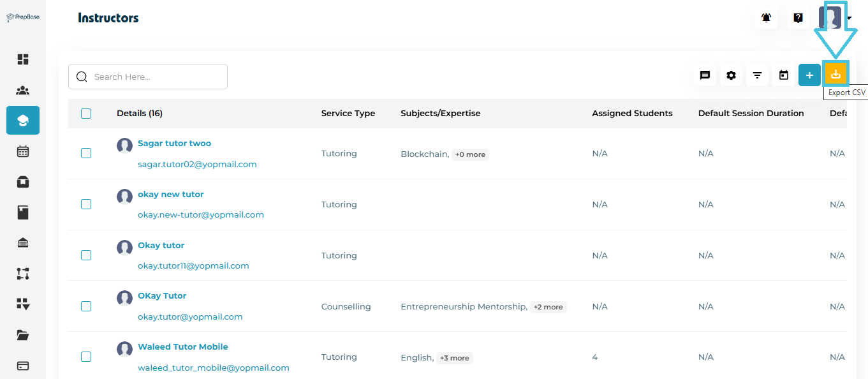Click the okay.tutor11@yopmail.com email link
The height and width of the screenshot is (379, 868).
(x=193, y=266)
